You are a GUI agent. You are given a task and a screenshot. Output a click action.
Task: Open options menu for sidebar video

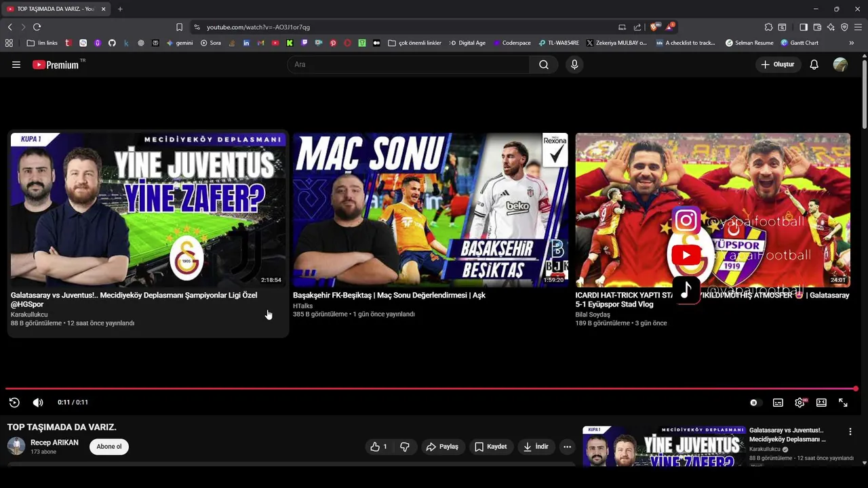click(850, 432)
